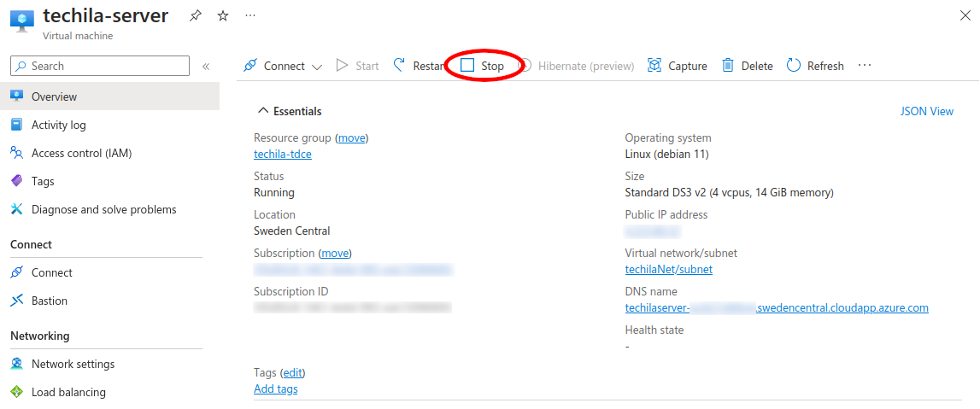Open the Bastion connection page
980x409 pixels.
pyautogui.click(x=49, y=301)
